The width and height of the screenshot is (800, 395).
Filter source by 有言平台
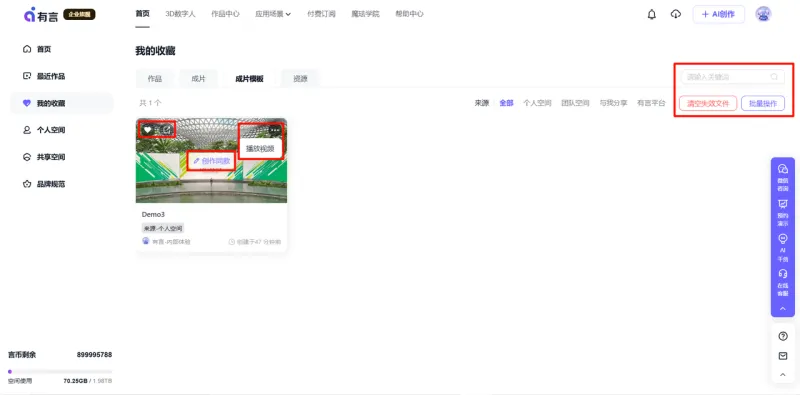651,103
